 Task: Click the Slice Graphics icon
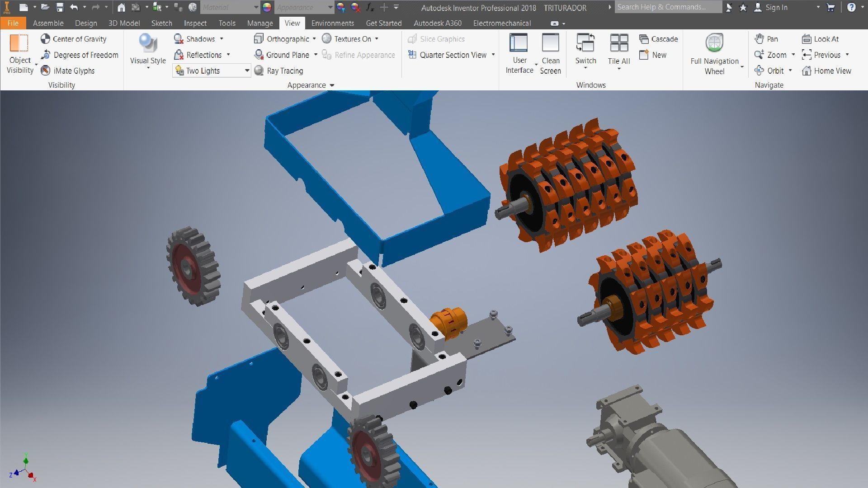click(412, 39)
